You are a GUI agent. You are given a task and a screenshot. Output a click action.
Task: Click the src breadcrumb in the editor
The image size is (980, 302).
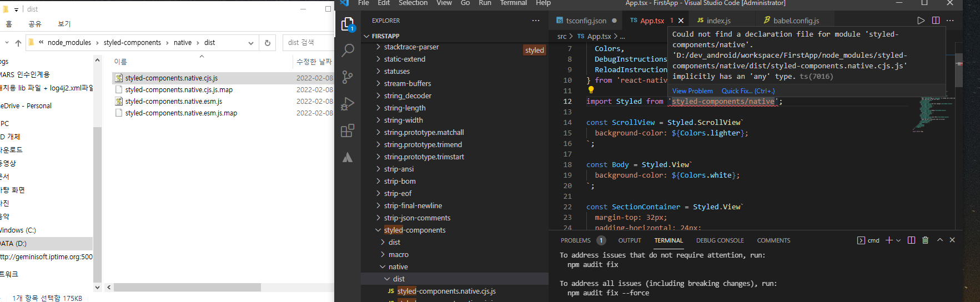coord(562,36)
